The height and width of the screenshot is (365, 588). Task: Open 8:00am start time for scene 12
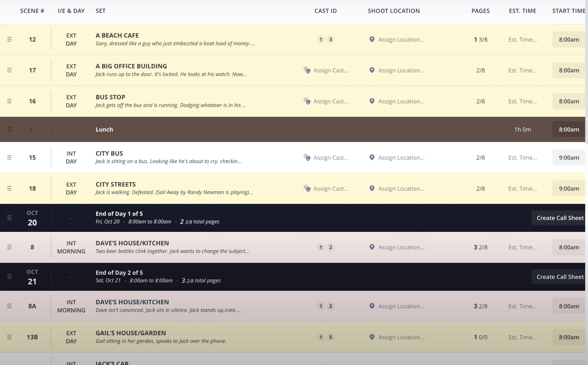click(x=569, y=39)
